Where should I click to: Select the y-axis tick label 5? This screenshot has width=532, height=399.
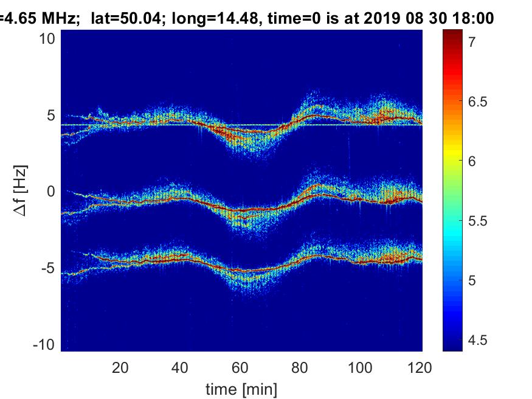[52, 115]
